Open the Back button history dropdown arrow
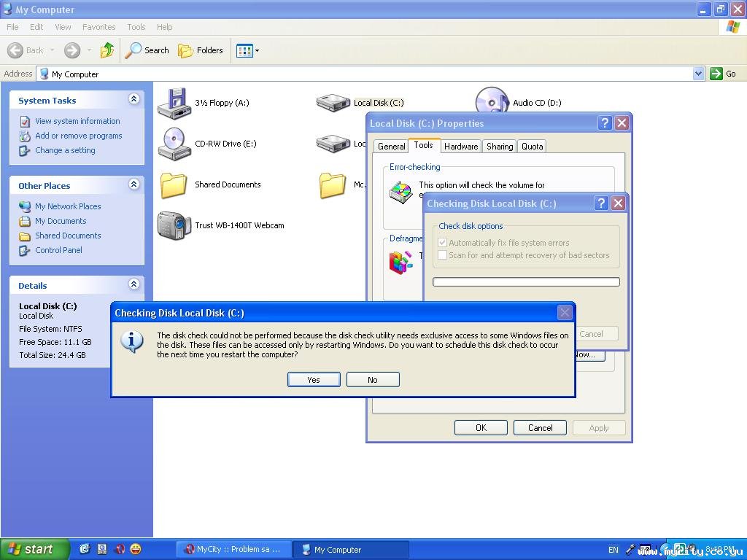This screenshot has width=747, height=560. click(x=53, y=50)
